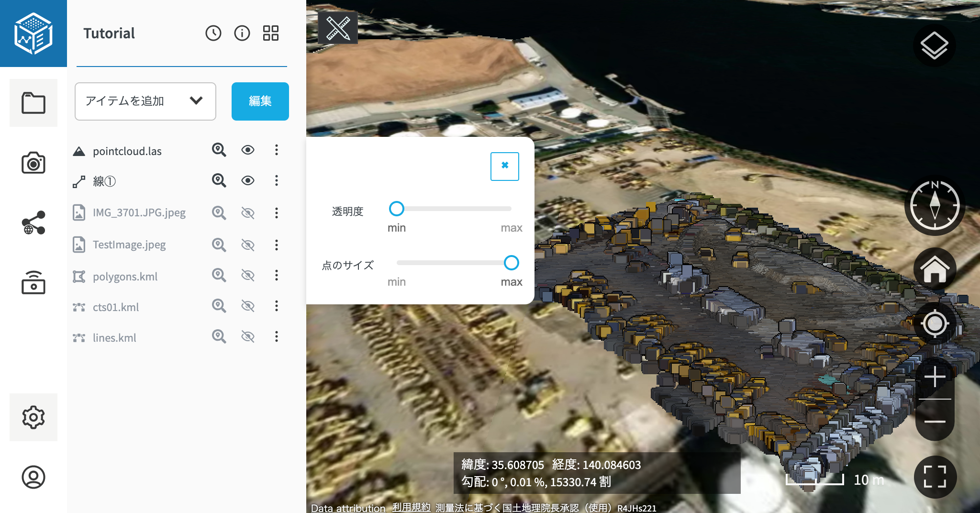Hide the pointcloud.las layer
The width and height of the screenshot is (980, 513).
pyautogui.click(x=247, y=150)
